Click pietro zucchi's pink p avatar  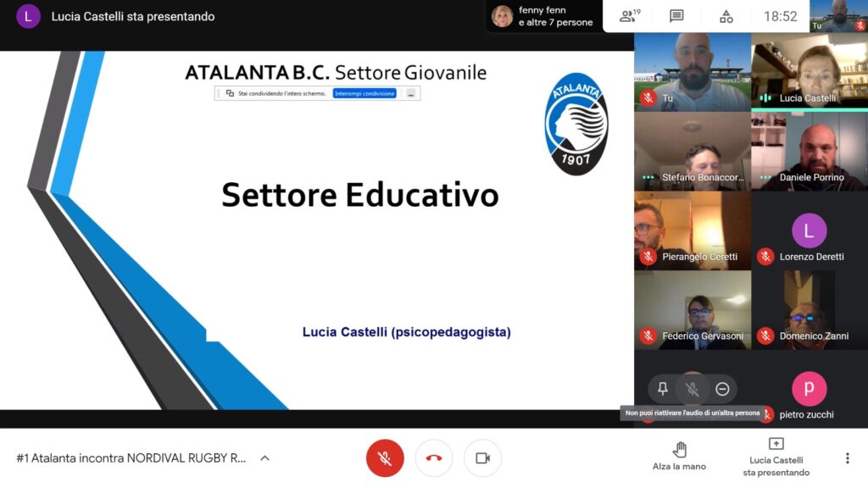809,388
